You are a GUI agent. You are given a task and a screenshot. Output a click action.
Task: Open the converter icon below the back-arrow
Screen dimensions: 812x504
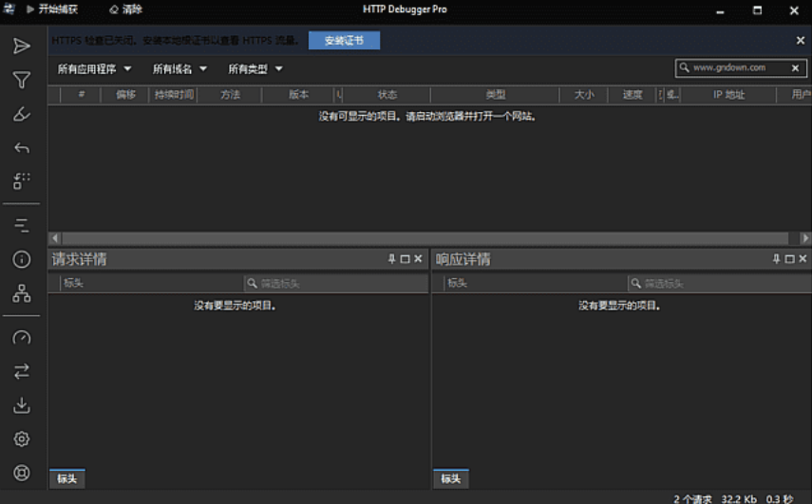pyautogui.click(x=21, y=181)
